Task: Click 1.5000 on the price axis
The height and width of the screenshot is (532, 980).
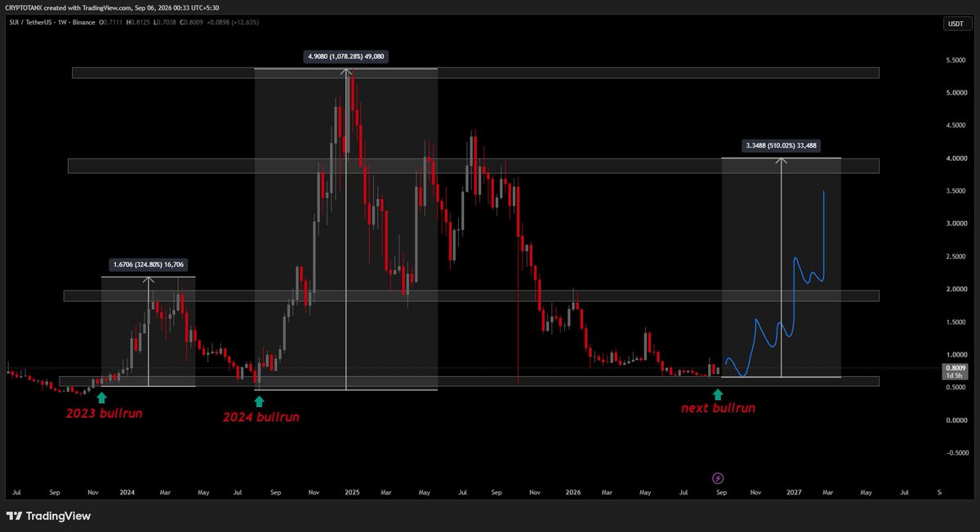Action: [x=955, y=322]
